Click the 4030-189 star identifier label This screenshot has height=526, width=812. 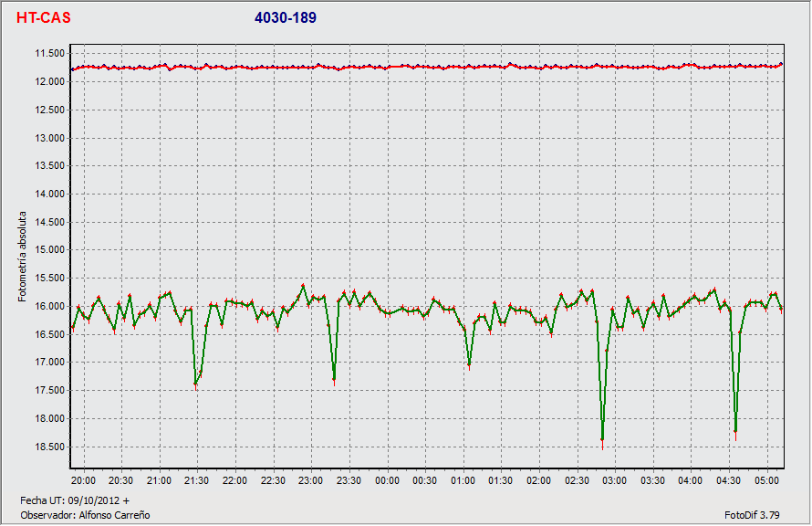pos(286,18)
